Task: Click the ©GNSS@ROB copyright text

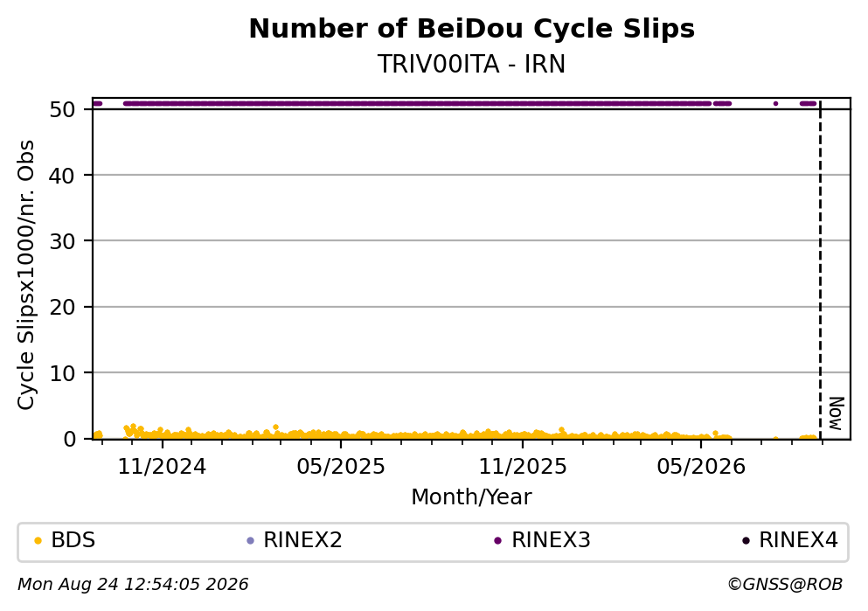Action: 785,585
